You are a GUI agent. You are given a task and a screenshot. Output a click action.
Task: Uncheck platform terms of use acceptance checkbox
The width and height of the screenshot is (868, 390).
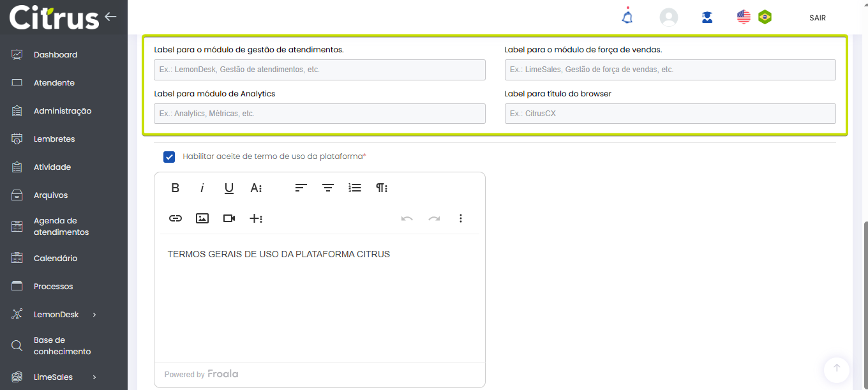[169, 156]
